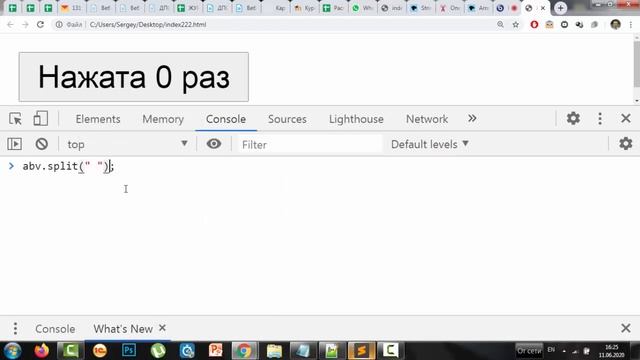Open the Network tab
Viewport: 640px width, 360px height.
427,119
